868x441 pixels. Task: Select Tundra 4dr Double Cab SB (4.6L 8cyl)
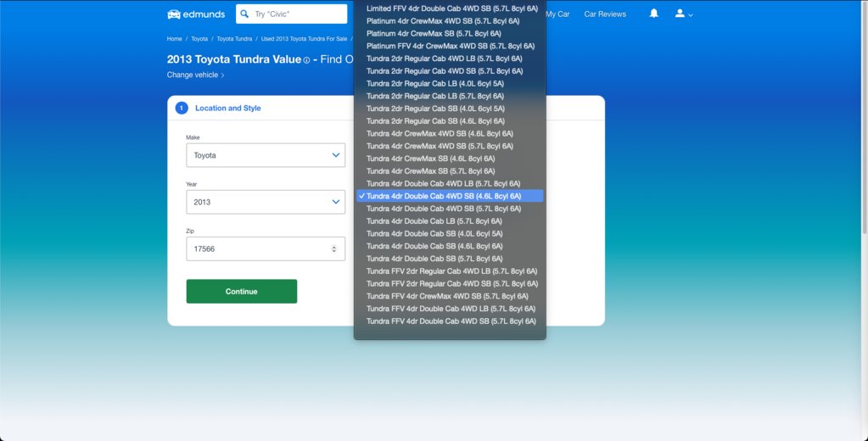(450, 246)
